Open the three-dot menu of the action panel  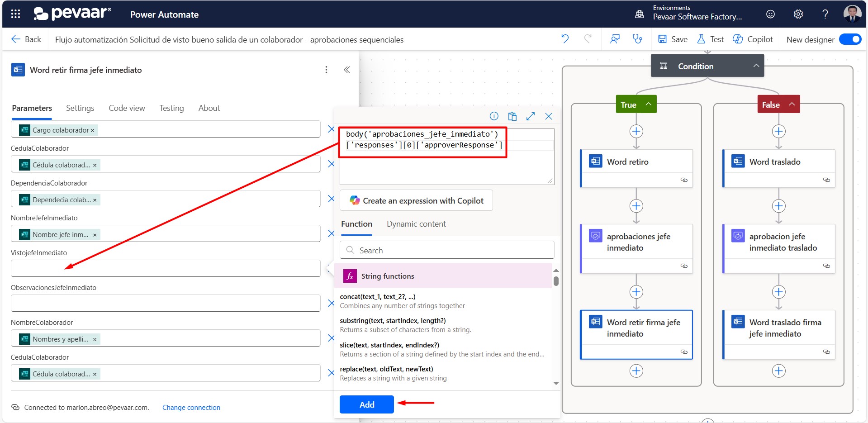click(x=326, y=70)
